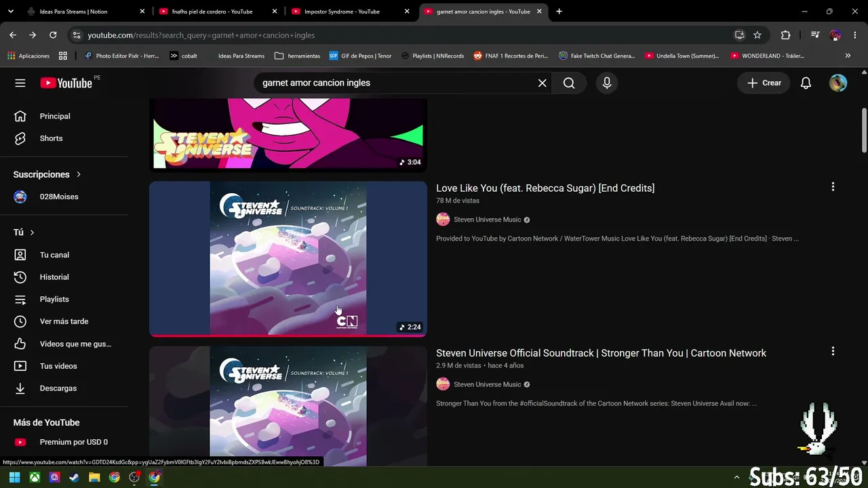Open Steven Universe Music channel under Love Like You
This screenshot has height=488, width=868.
point(488,220)
